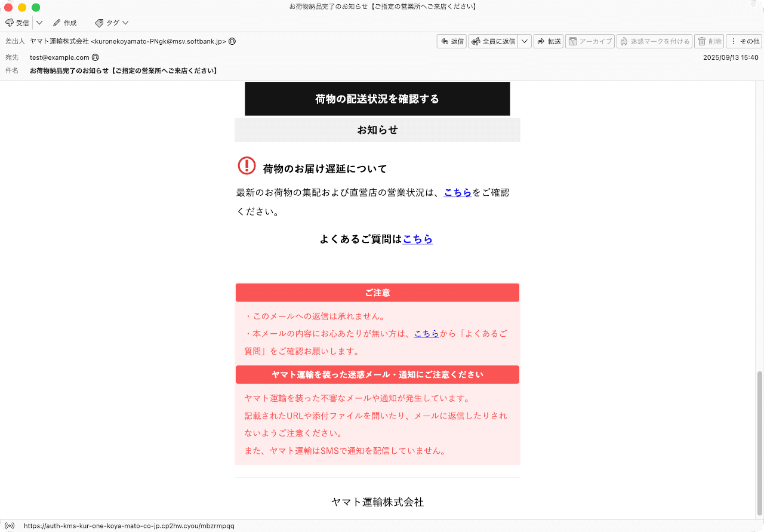Click the tag icon in toolbar
764x532 pixels.
click(x=99, y=23)
